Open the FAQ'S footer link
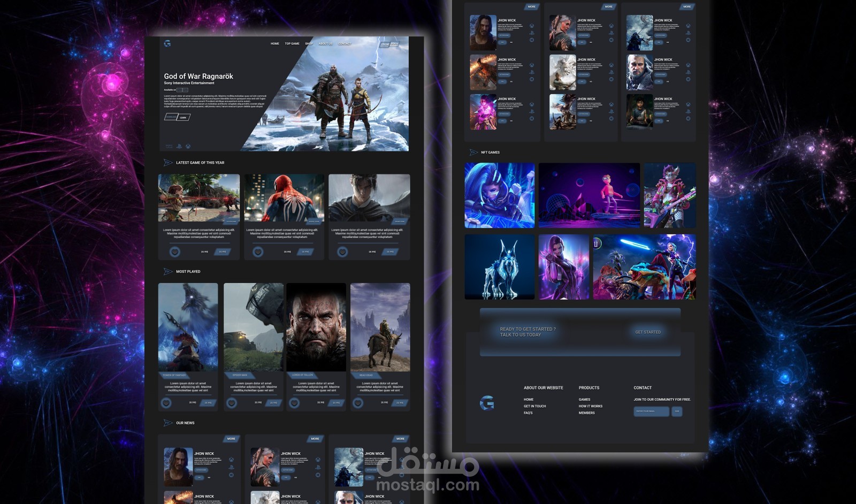Screen dimensions: 856x504 pos(528,413)
